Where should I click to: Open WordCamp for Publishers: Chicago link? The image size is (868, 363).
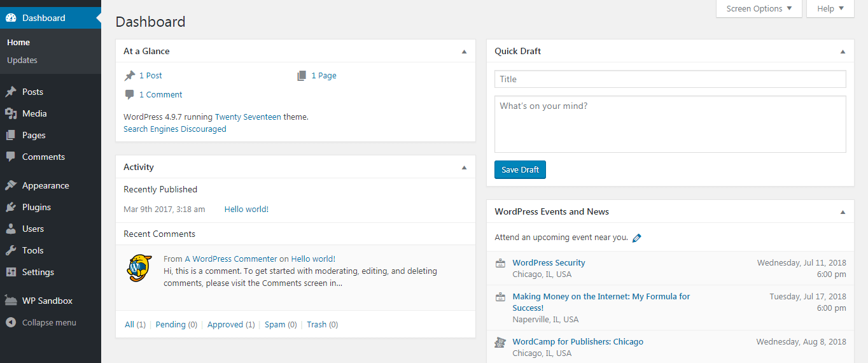pyautogui.click(x=578, y=341)
